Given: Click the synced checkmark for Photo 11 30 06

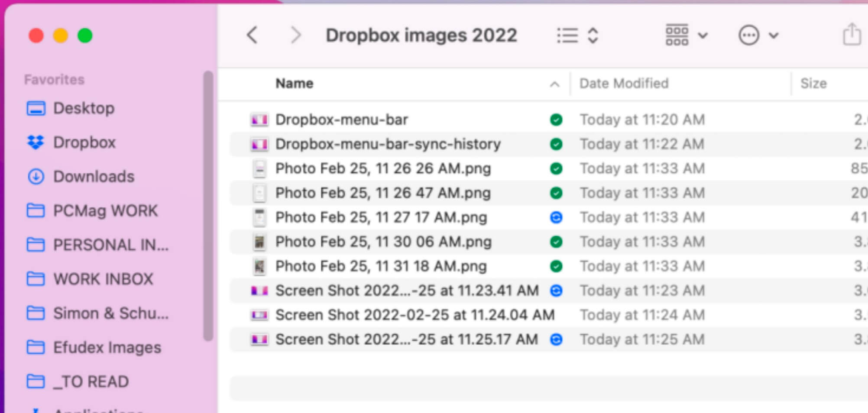Looking at the screenshot, I should (x=556, y=242).
